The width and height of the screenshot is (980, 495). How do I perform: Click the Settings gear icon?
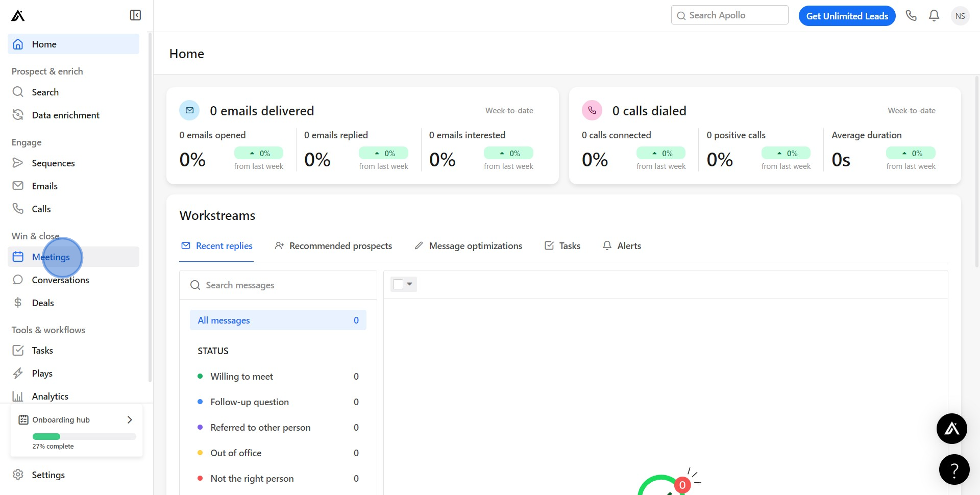coord(18,475)
